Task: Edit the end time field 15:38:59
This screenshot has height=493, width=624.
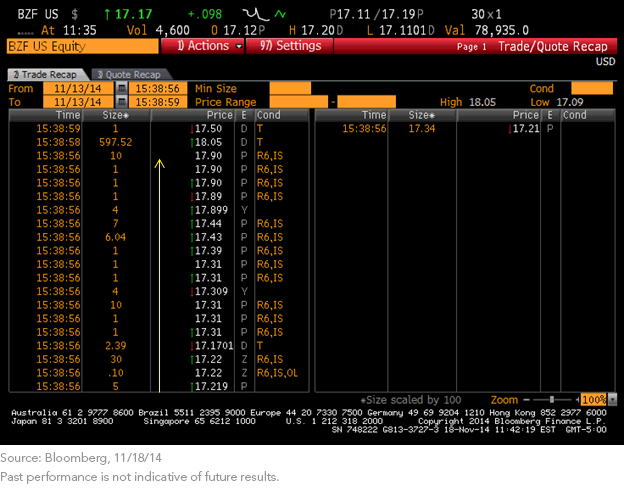Action: coord(158,102)
